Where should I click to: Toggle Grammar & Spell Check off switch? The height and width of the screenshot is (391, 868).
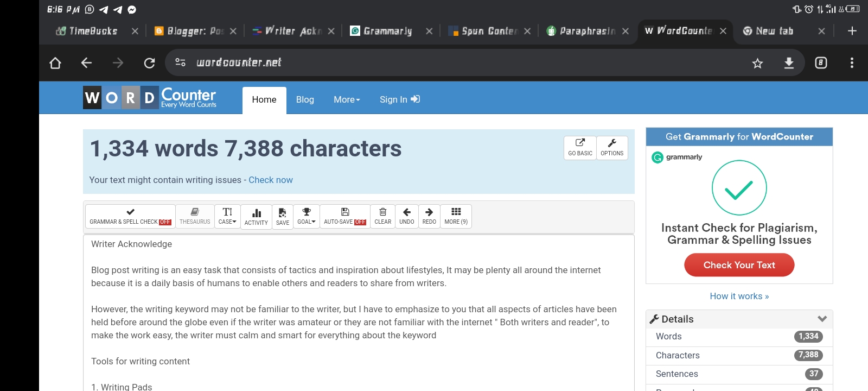click(165, 222)
